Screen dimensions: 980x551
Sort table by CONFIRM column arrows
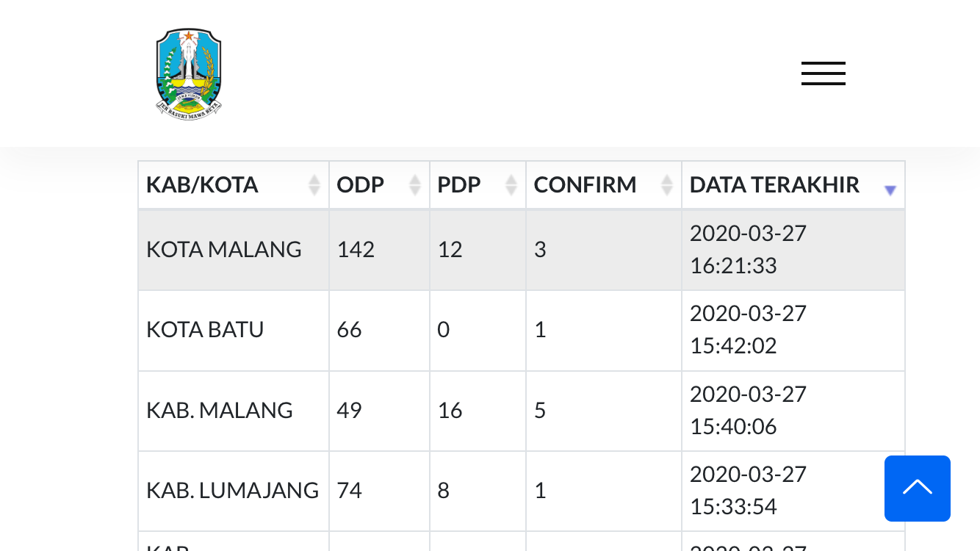coord(667,185)
